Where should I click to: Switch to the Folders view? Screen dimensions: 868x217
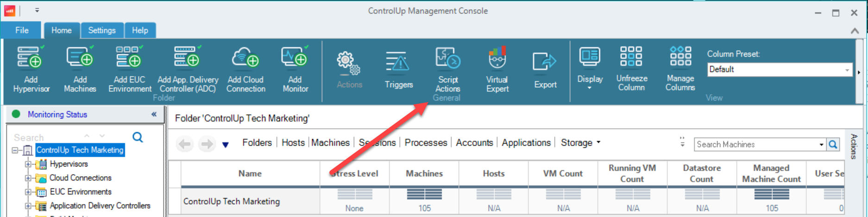(257, 142)
